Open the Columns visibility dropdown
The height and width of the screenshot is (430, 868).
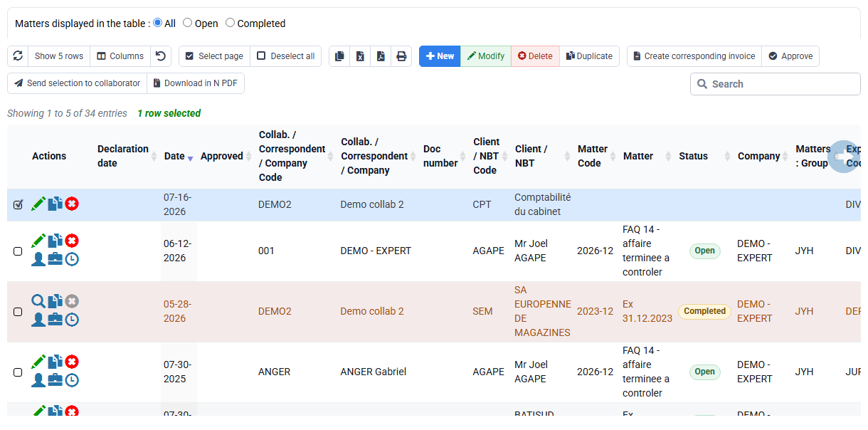click(120, 56)
